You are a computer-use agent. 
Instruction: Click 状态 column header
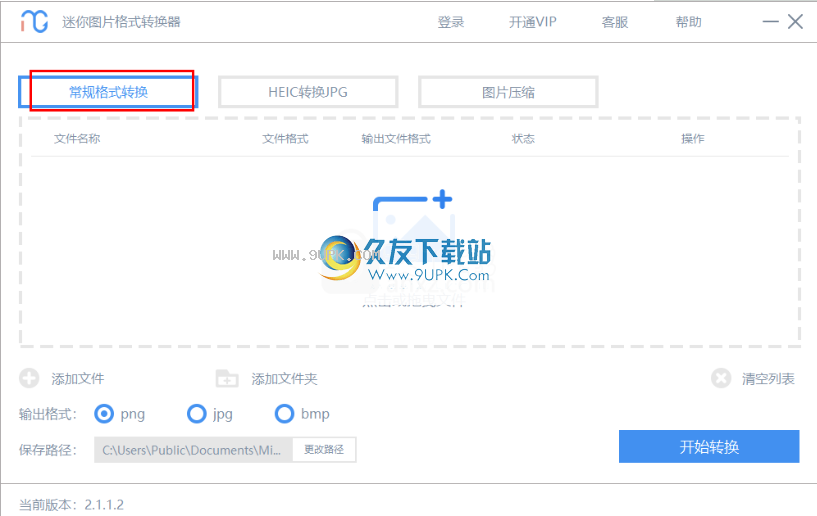coord(523,139)
